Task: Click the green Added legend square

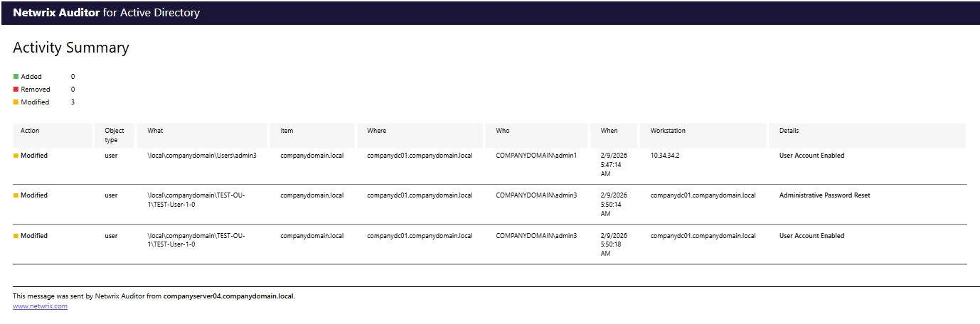Action: tap(16, 77)
